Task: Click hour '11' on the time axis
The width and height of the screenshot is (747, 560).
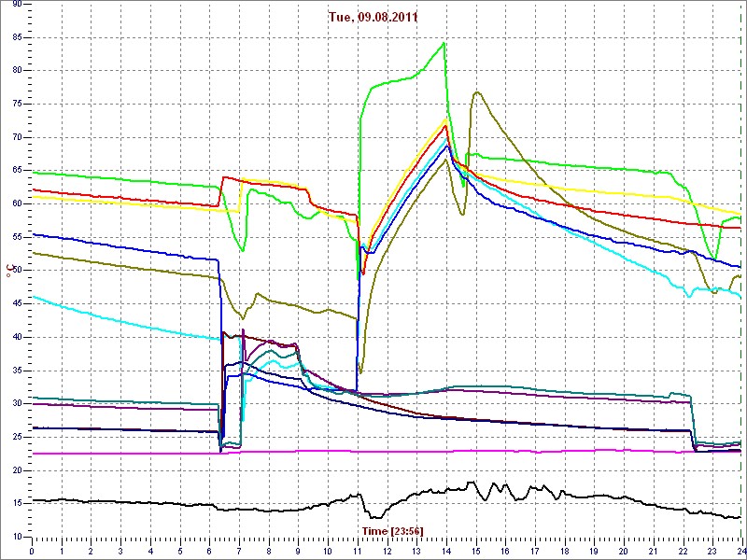Action: (x=357, y=551)
